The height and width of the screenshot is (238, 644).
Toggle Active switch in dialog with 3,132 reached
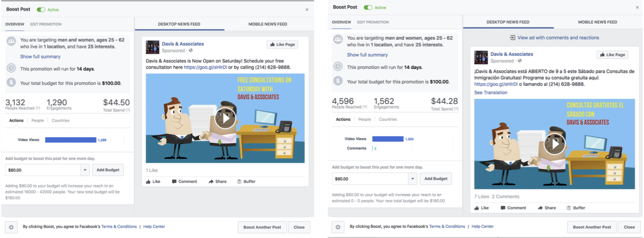(41, 10)
